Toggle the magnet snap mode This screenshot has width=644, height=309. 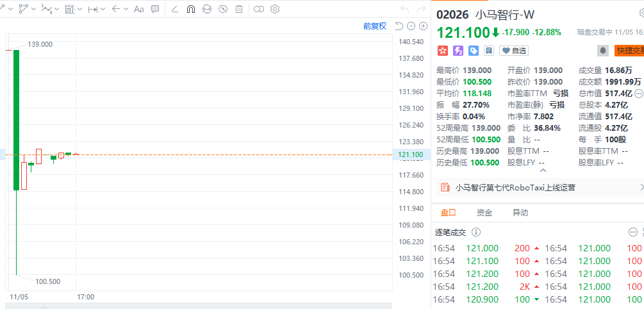(190, 8)
